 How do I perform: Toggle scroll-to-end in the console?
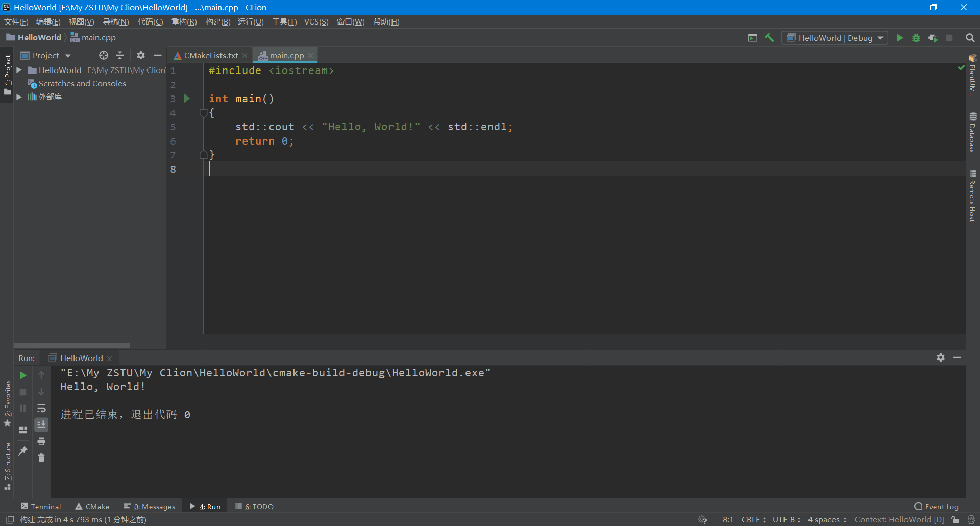point(41,424)
